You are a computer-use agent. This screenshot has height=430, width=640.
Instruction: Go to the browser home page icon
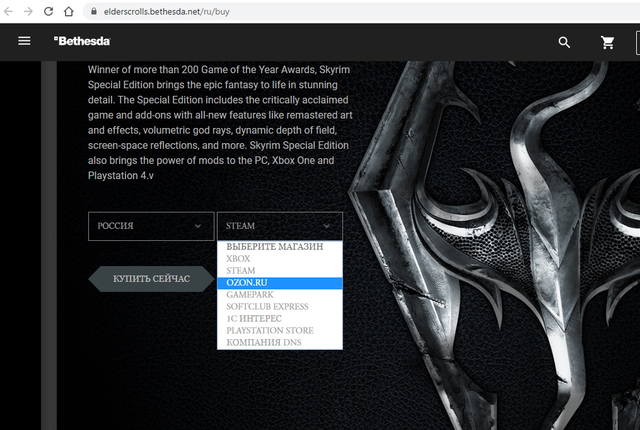(69, 11)
